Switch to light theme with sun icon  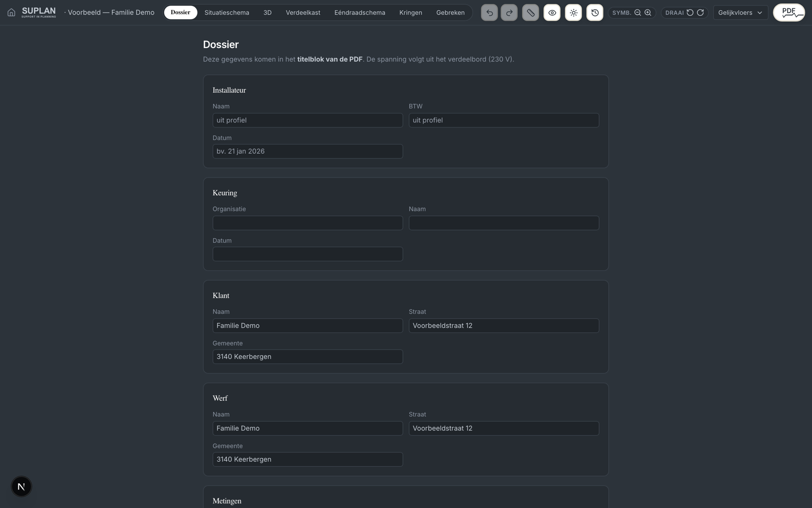point(573,12)
